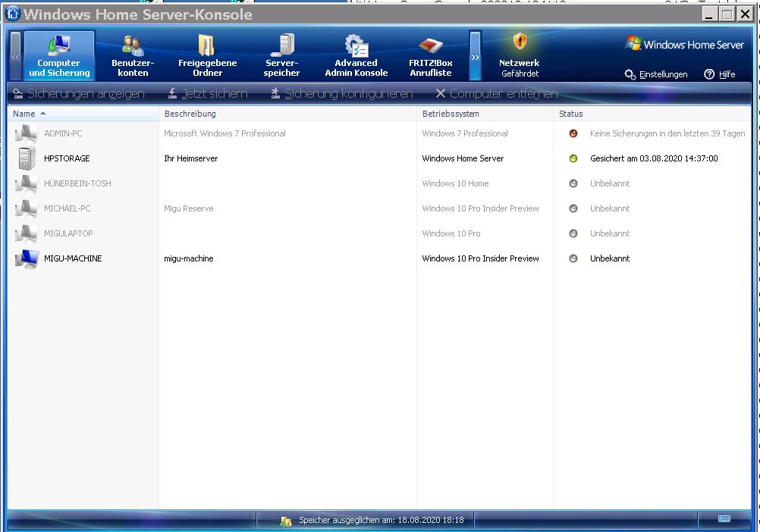
Task: Open the Benutzerkonten tab
Action: (x=133, y=56)
